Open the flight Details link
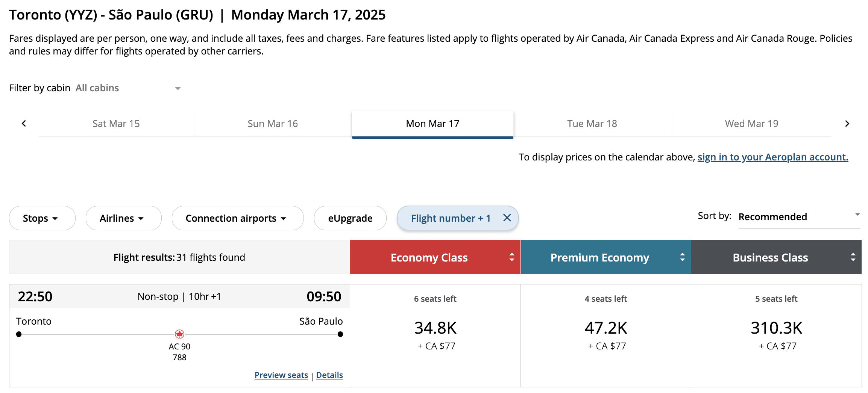 tap(329, 375)
